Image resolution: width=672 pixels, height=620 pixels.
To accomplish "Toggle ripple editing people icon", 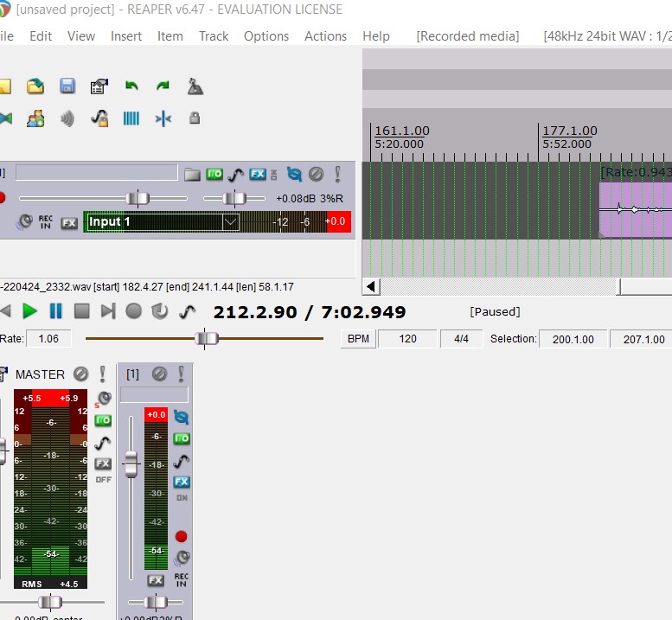I will tap(35, 118).
